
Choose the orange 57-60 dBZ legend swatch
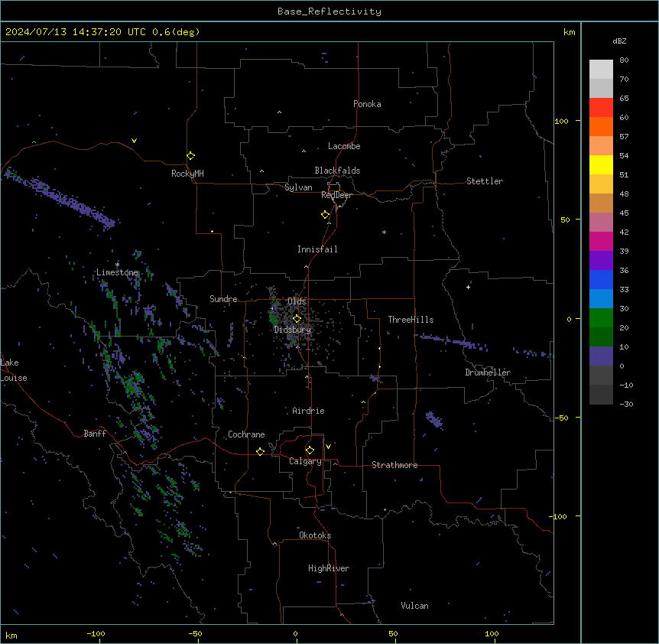click(x=601, y=126)
